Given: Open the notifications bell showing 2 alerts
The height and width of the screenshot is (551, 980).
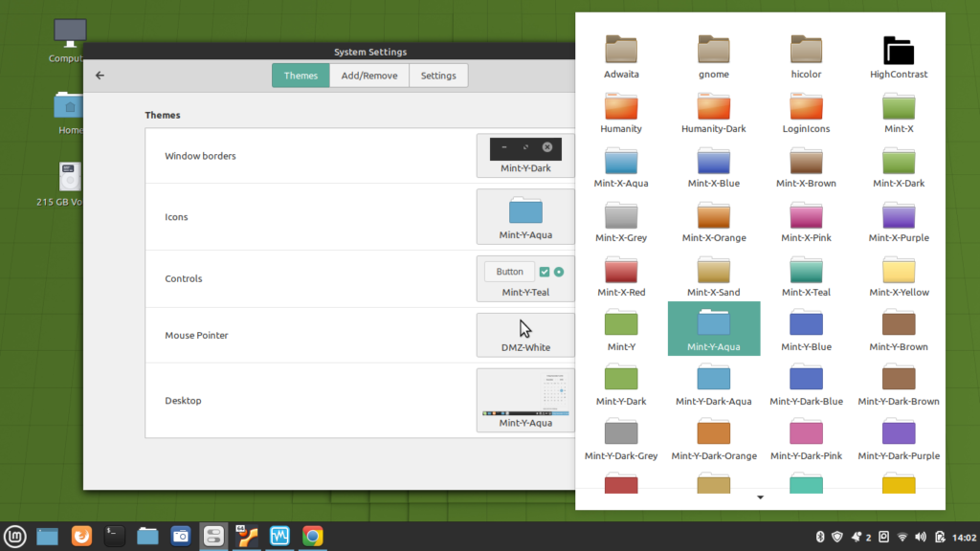Looking at the screenshot, I should pos(857,537).
